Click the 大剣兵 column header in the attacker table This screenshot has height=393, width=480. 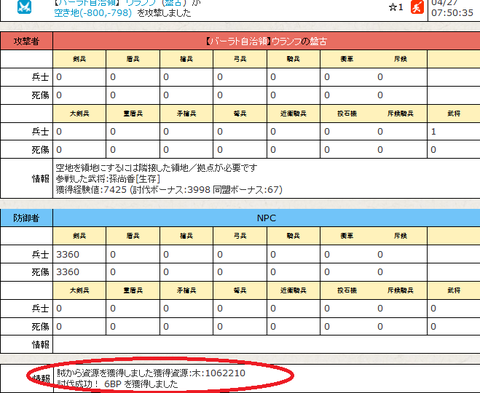79,113
